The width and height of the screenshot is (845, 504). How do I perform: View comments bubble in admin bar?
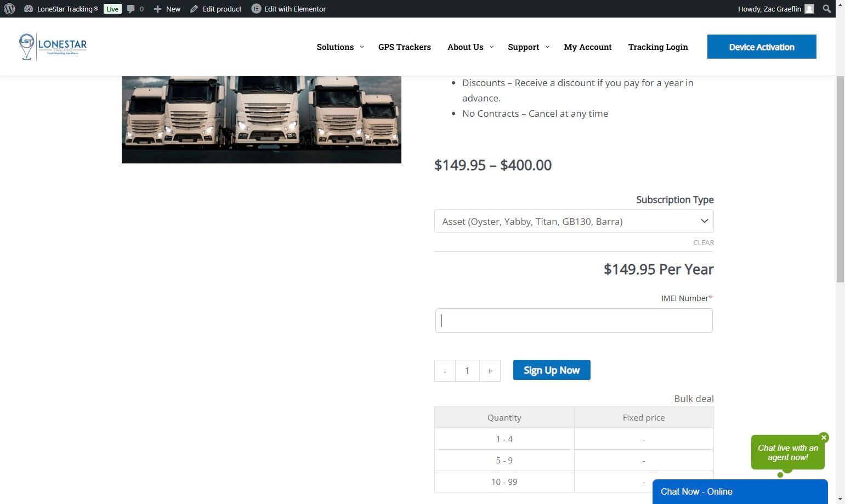coord(131,9)
